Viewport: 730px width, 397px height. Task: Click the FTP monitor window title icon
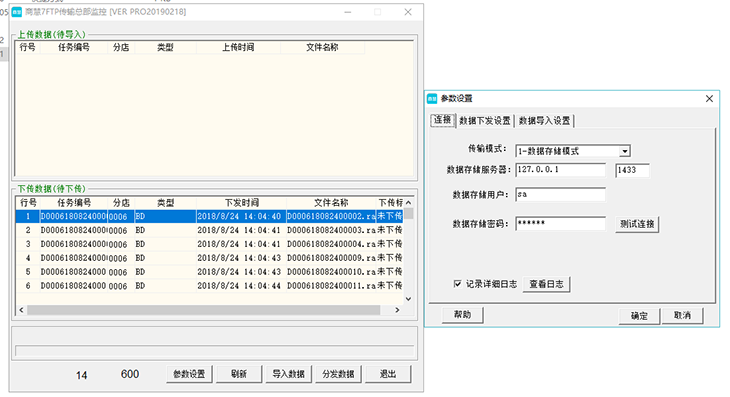point(17,12)
